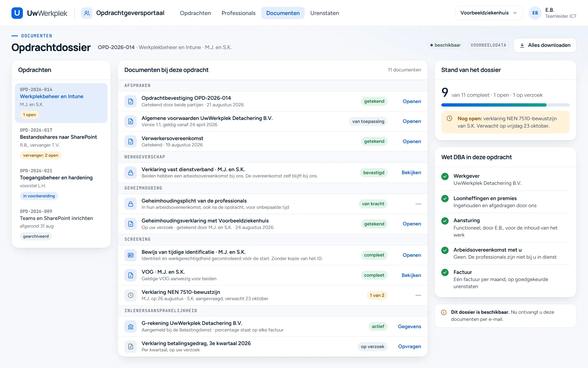Screen dimensions: 588x368
Task: Select the Documenten tab
Action: pyautogui.click(x=283, y=13)
